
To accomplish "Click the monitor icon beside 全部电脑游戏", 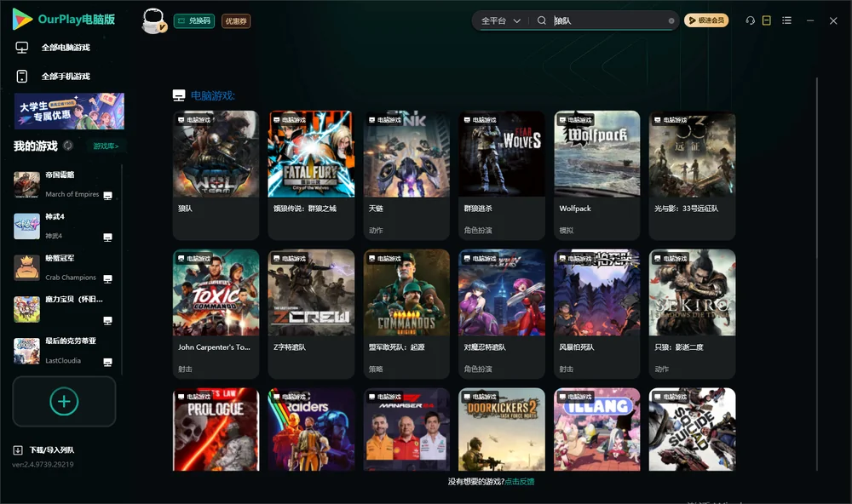I will tap(22, 48).
